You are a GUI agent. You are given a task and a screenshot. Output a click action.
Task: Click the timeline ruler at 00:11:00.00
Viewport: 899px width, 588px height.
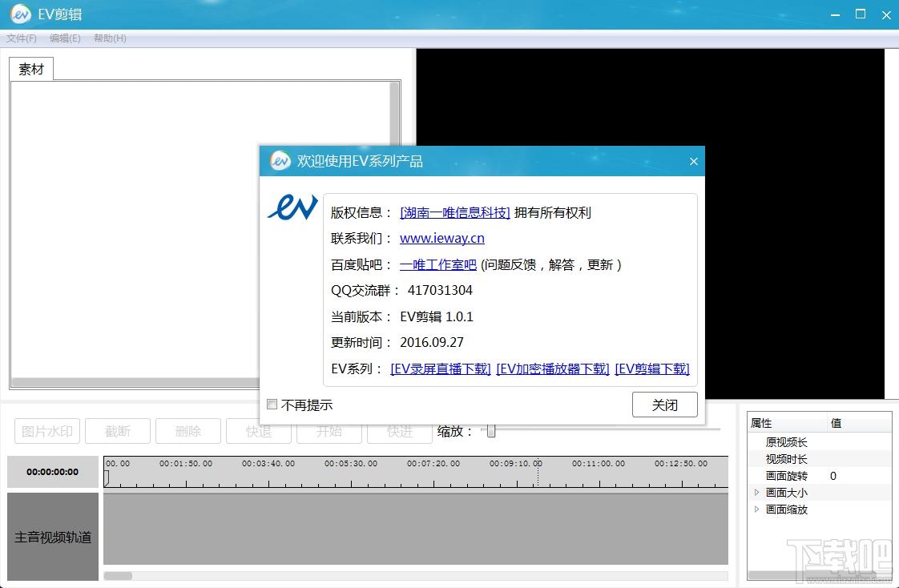pos(599,464)
